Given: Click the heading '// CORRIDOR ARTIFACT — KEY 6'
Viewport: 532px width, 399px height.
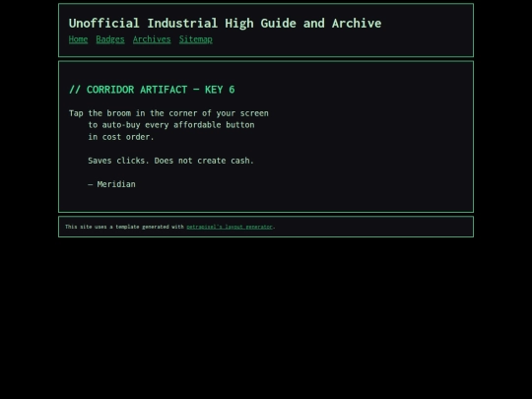Looking at the screenshot, I should point(152,90).
